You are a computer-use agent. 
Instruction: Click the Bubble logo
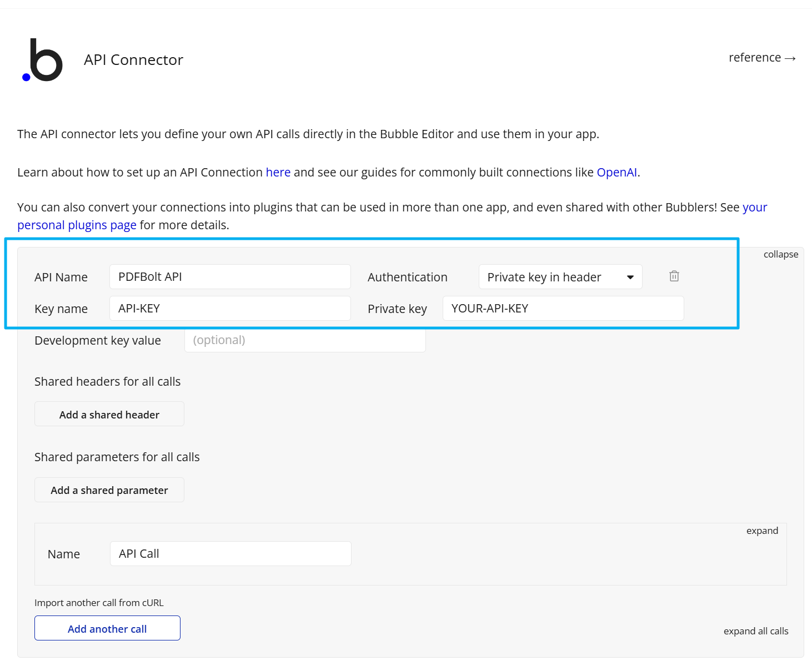(x=42, y=59)
